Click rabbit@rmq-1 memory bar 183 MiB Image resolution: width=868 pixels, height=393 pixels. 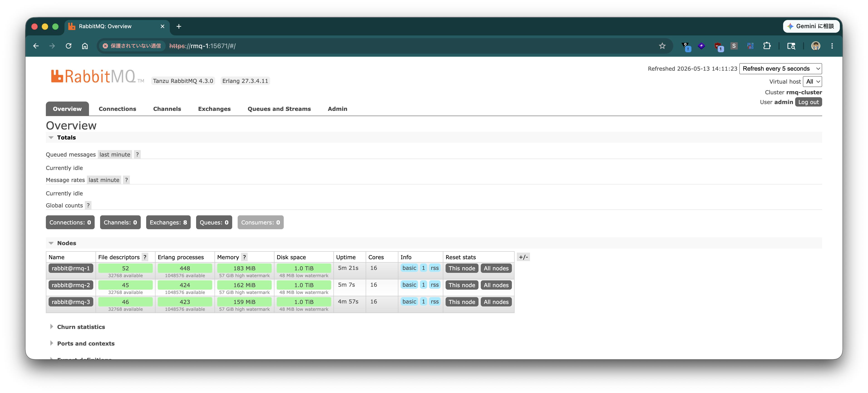click(244, 268)
